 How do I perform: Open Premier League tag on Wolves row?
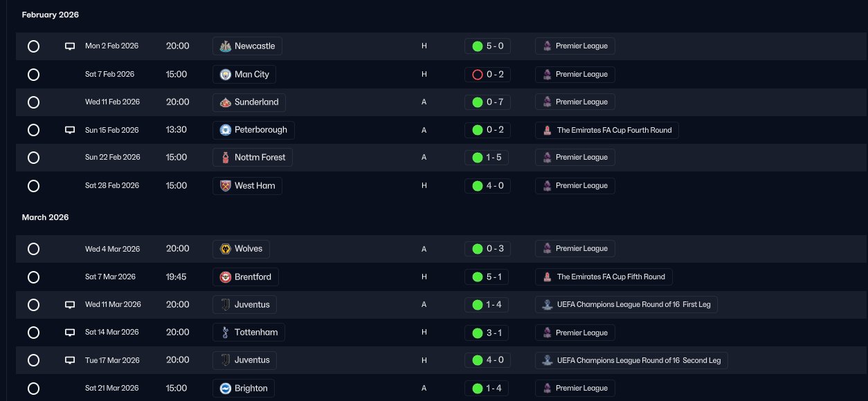(x=575, y=249)
